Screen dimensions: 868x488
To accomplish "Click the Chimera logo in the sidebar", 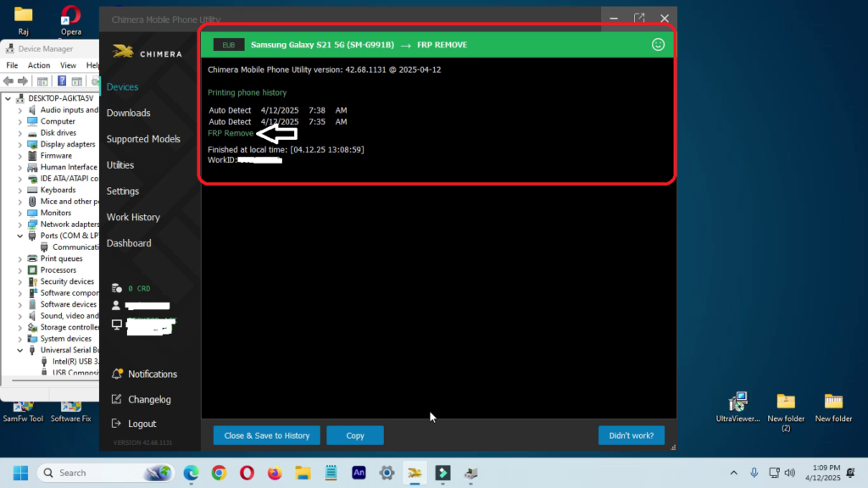I will 146,53.
